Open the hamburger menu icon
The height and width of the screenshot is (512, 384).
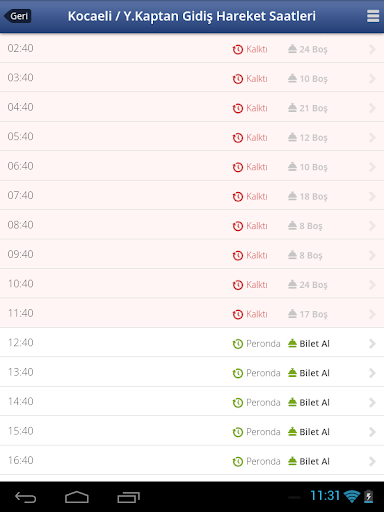pos(373,16)
